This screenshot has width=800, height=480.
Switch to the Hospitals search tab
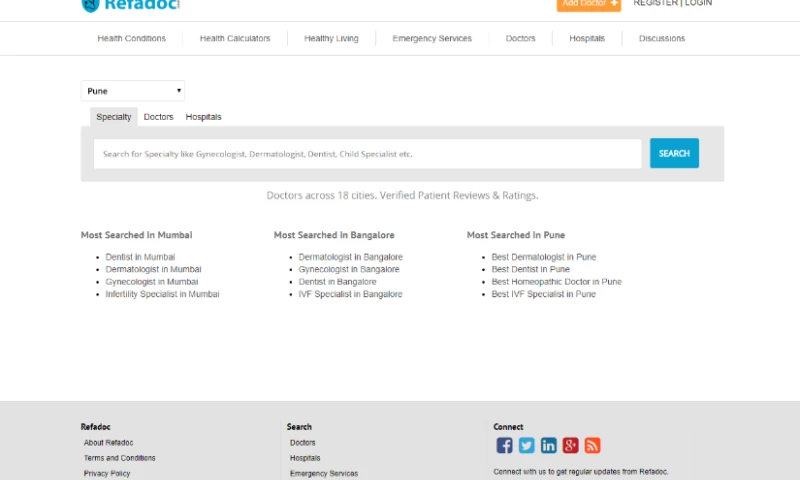click(204, 117)
